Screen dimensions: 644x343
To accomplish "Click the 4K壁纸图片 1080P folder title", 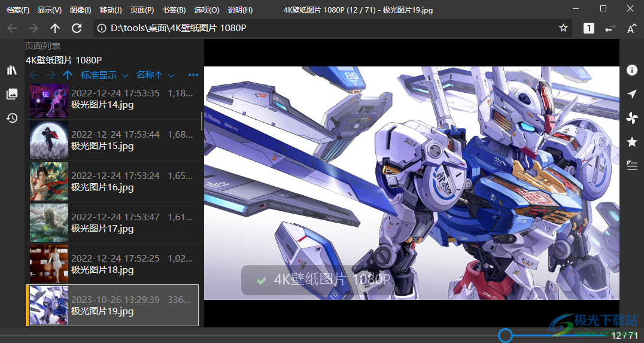I will point(63,60).
